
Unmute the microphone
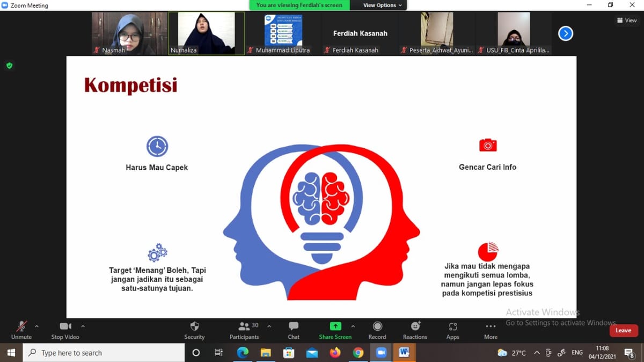click(x=21, y=327)
